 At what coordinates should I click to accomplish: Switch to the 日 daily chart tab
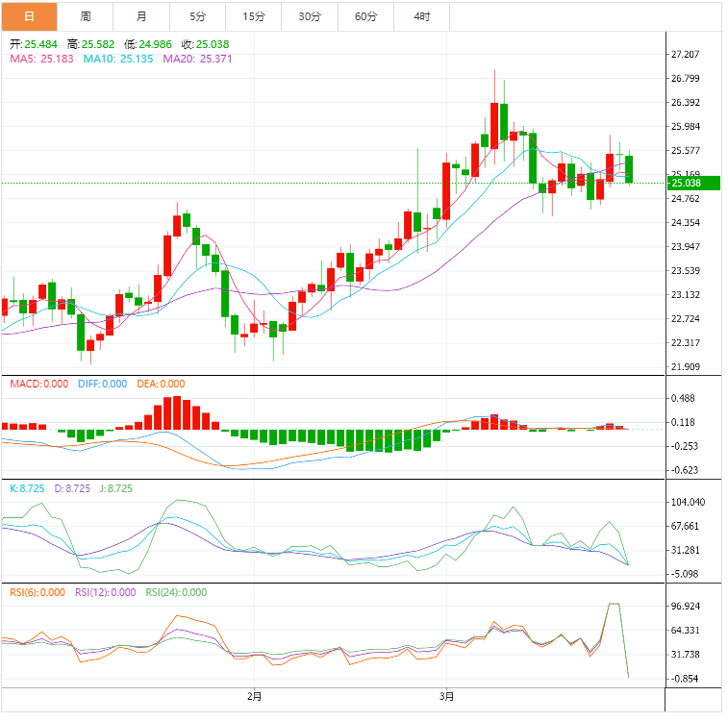pyautogui.click(x=29, y=16)
